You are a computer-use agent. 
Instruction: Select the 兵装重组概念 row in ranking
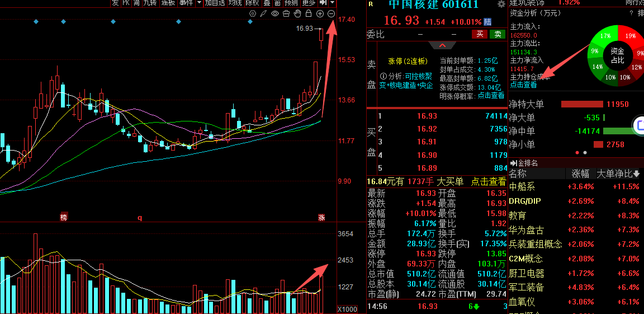576,244
